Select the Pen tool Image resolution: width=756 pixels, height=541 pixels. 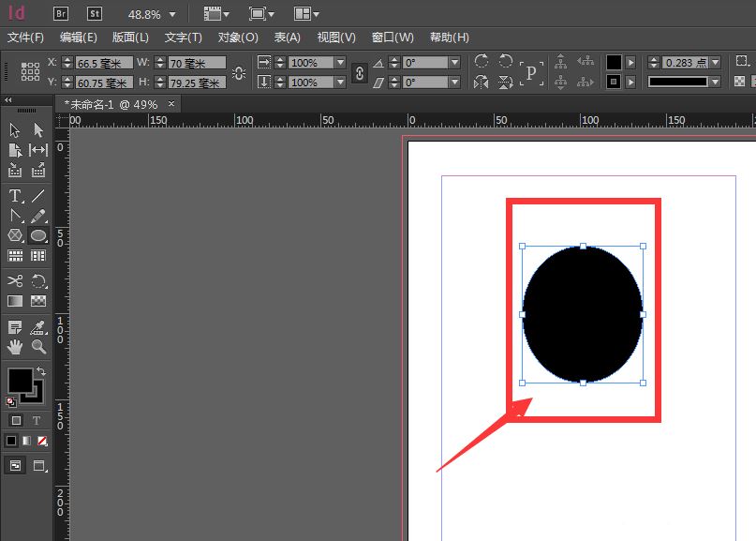[15, 216]
